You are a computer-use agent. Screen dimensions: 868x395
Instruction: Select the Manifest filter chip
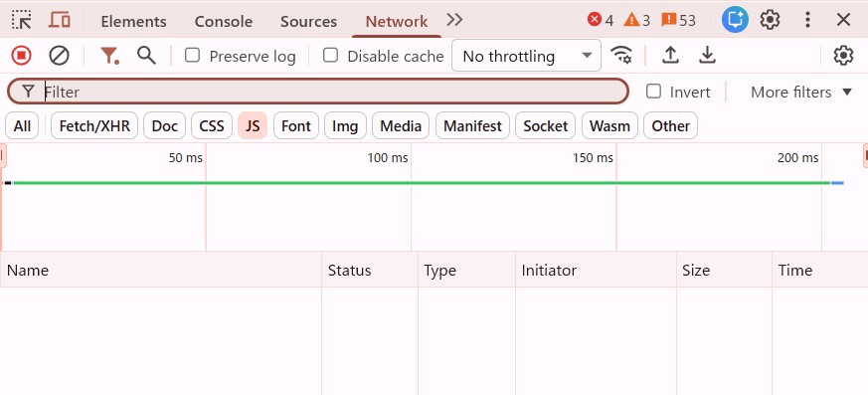tap(472, 126)
